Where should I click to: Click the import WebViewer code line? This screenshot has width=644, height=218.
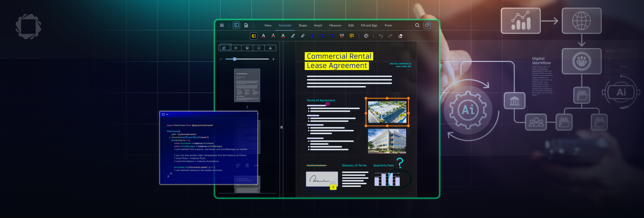(x=190, y=125)
